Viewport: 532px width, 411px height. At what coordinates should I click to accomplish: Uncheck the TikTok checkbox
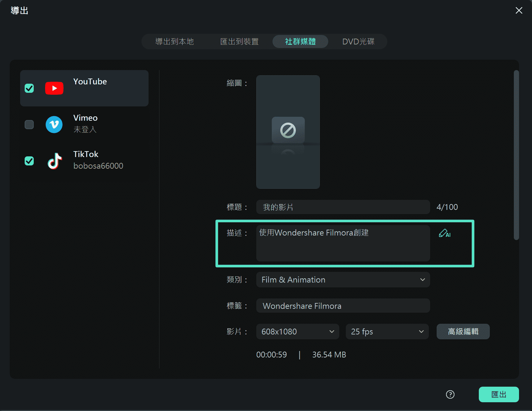29,161
